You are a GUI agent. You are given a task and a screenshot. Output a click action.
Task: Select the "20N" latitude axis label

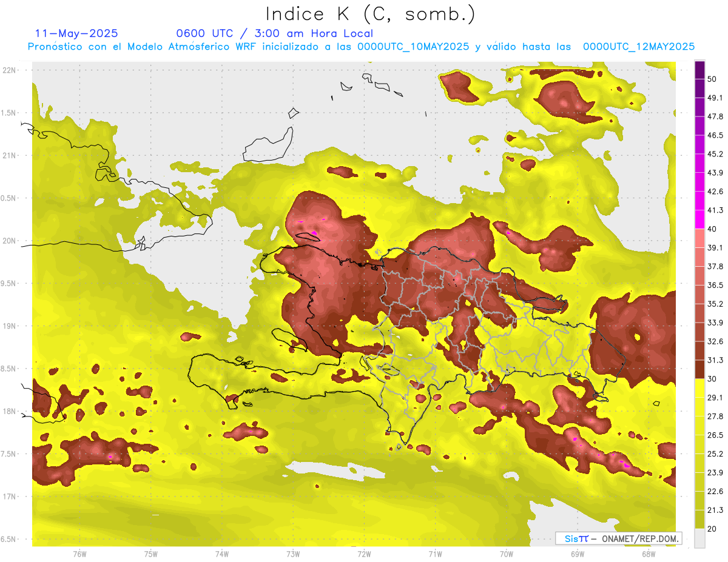pyautogui.click(x=9, y=241)
